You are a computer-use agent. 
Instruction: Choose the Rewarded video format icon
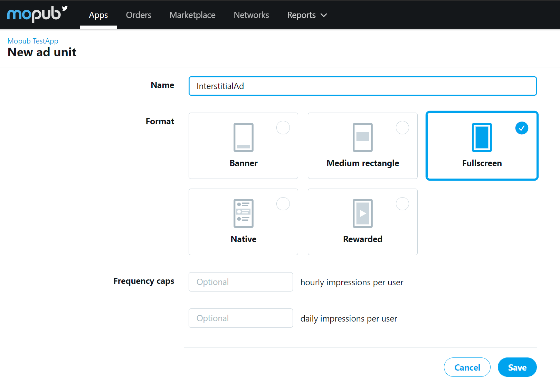[x=363, y=213]
